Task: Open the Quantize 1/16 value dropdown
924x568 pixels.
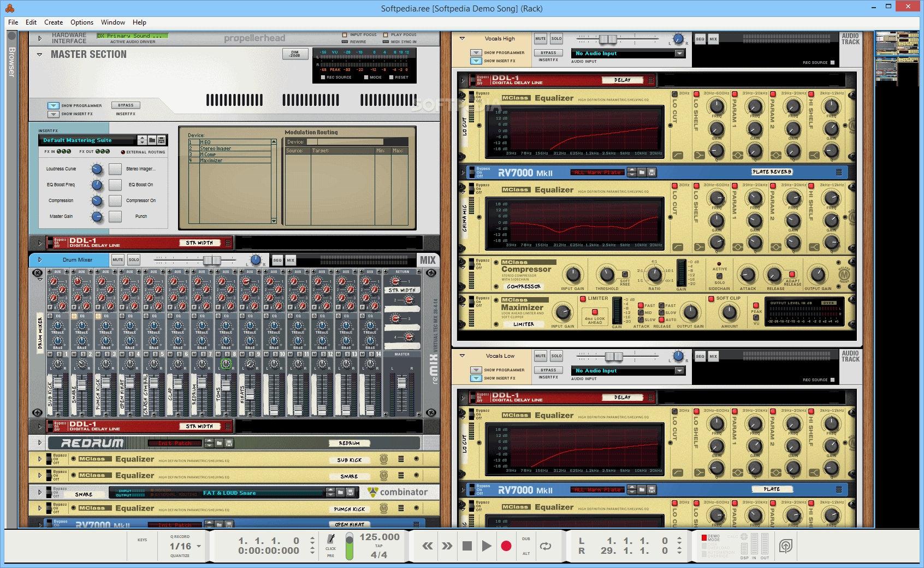Action: click(x=199, y=546)
